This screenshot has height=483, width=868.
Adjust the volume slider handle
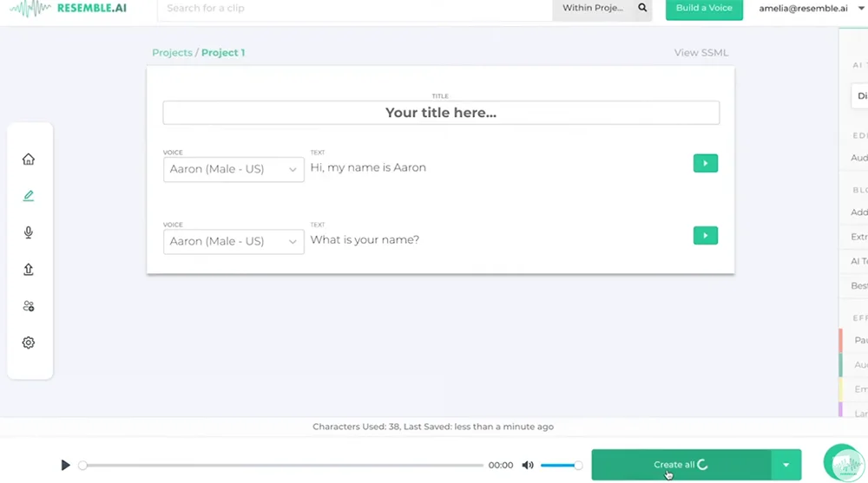point(578,466)
